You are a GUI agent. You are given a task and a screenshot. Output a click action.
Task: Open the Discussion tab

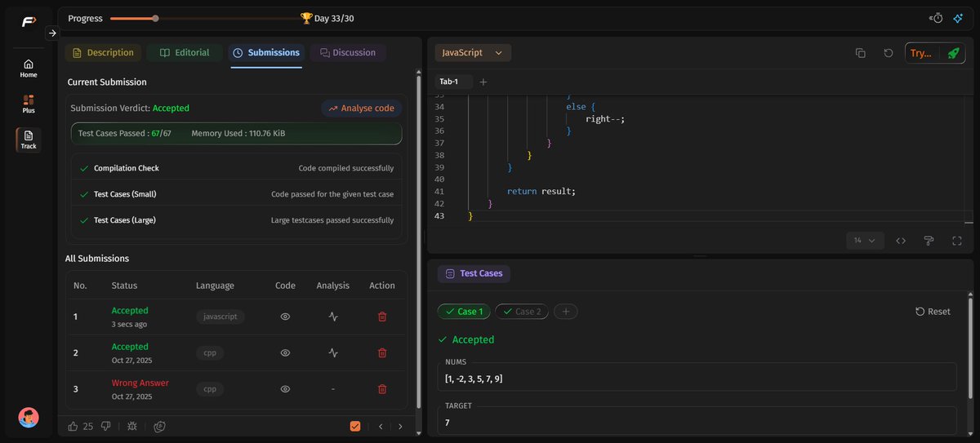pyautogui.click(x=348, y=53)
